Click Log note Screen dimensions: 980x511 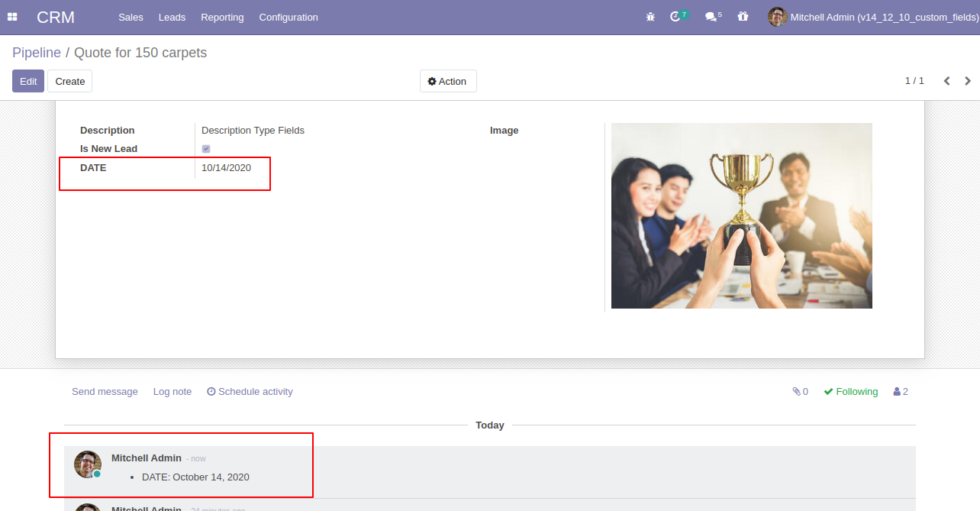pos(172,392)
